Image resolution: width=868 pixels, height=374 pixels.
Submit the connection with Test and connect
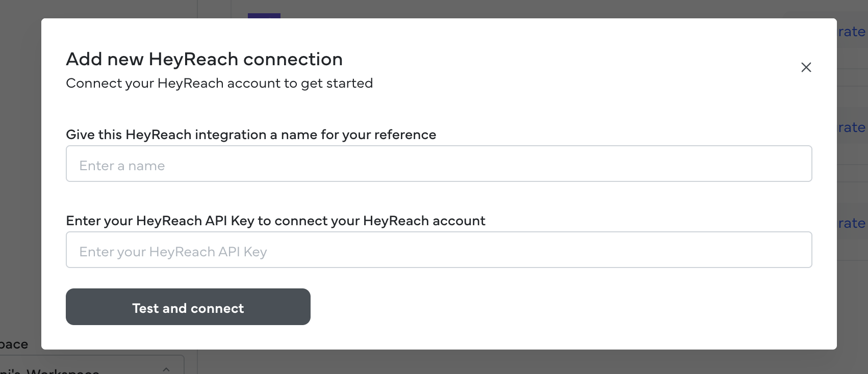click(x=188, y=307)
